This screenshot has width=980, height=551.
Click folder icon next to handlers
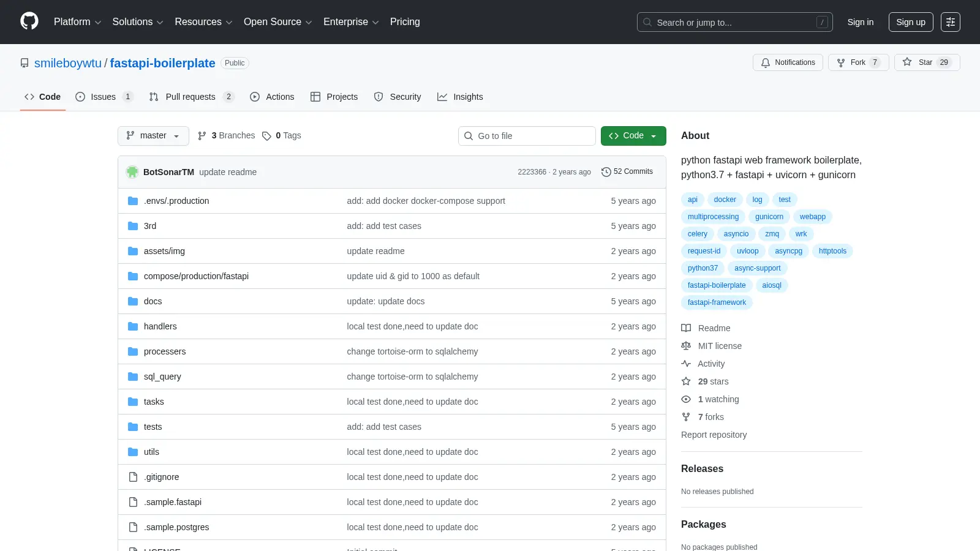coord(133,326)
